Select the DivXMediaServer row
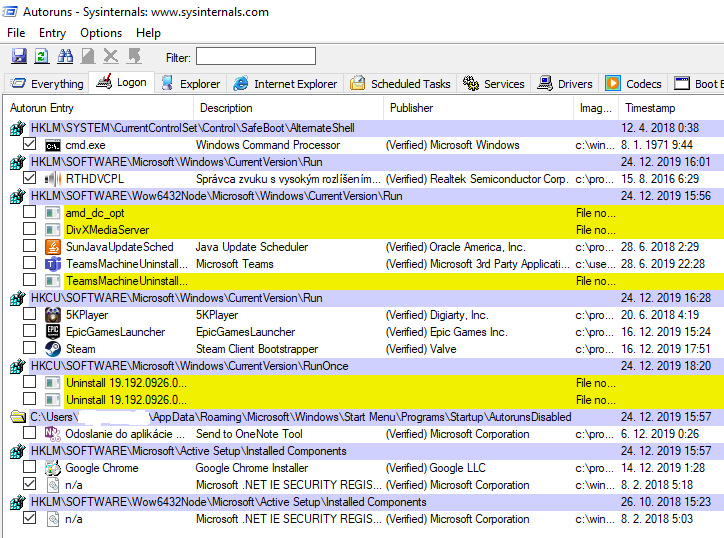 coord(107,230)
